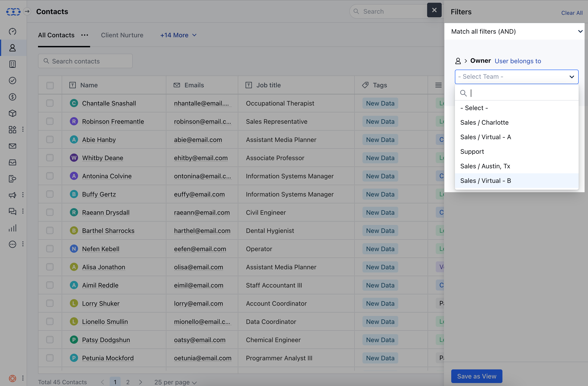Click the Save as View button
This screenshot has height=386, width=588.
pos(476,376)
